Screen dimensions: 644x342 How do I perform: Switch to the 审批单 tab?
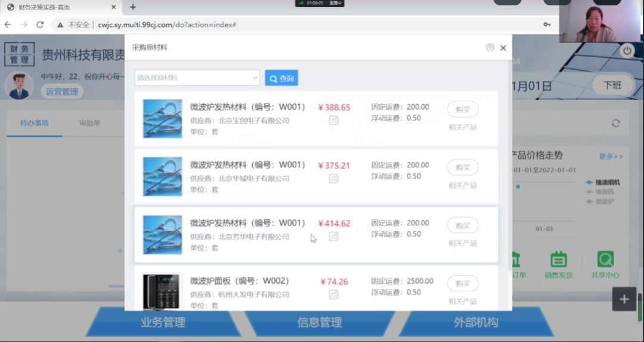tap(90, 123)
